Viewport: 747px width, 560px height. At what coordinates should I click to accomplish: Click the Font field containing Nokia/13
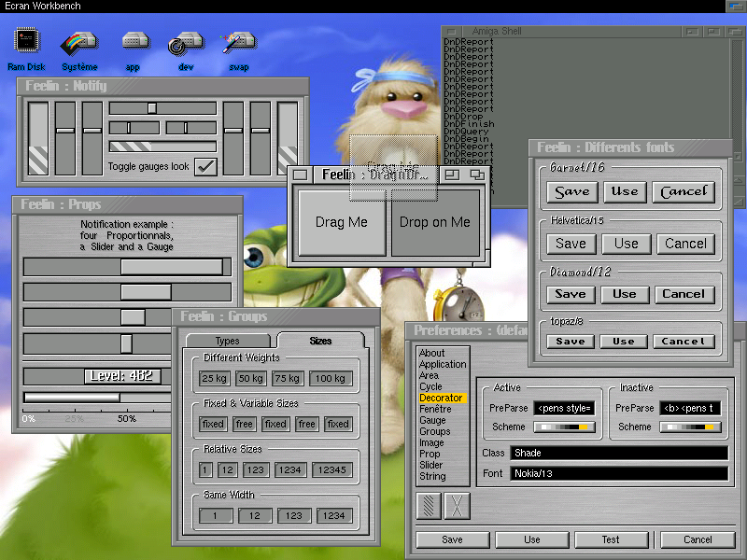click(619, 474)
